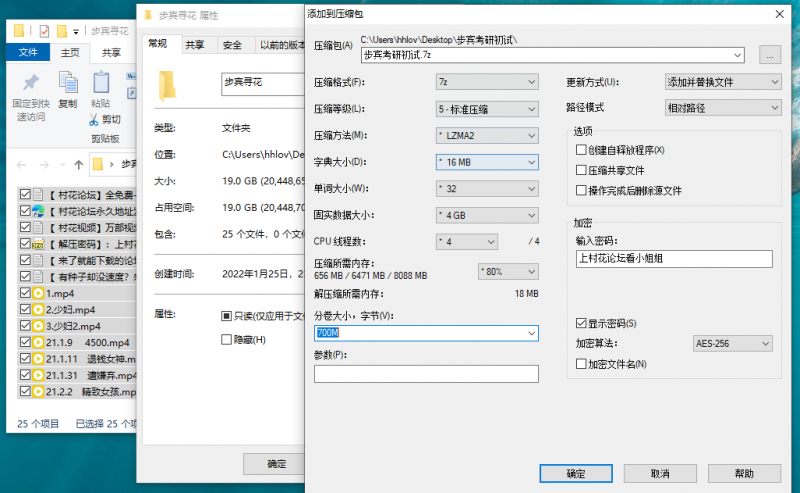Click the browse '...' button beside archive name
Viewport: 800px width, 493px height.
coord(769,55)
